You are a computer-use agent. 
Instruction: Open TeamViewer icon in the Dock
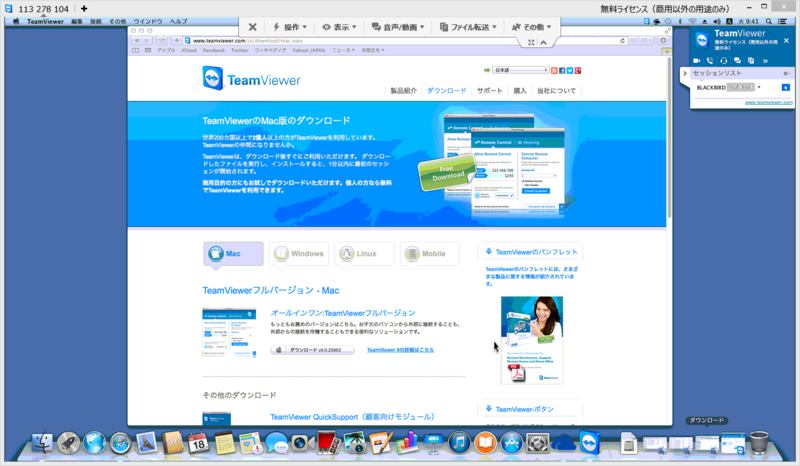[x=589, y=442]
